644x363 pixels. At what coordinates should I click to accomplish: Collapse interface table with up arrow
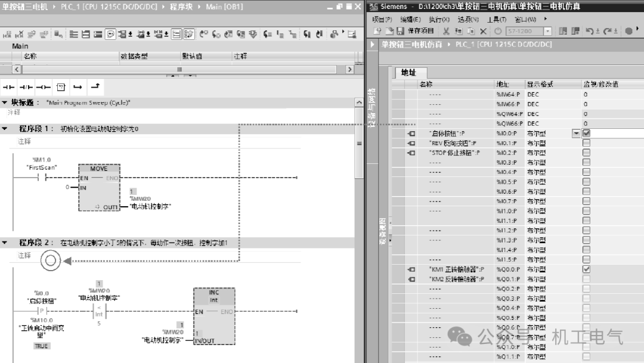tap(173, 75)
